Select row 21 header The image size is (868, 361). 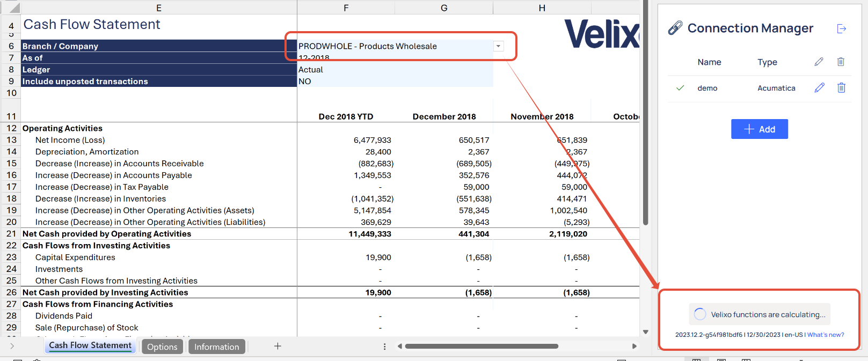(x=11, y=234)
